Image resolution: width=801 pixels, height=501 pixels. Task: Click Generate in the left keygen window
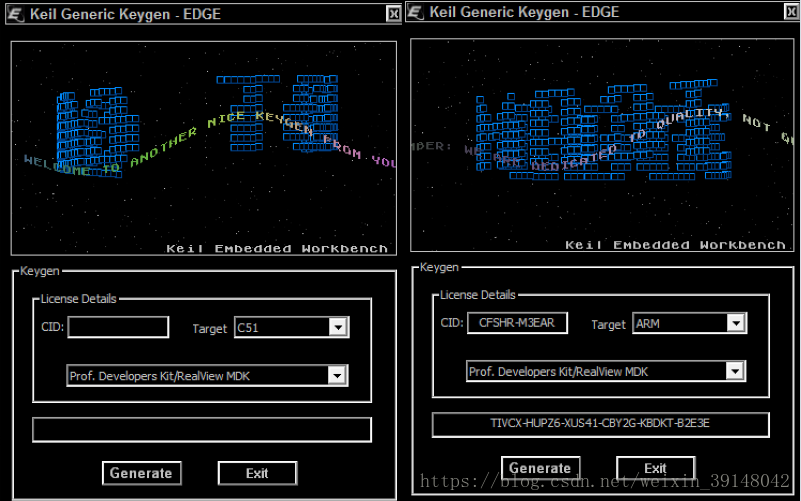(142, 473)
